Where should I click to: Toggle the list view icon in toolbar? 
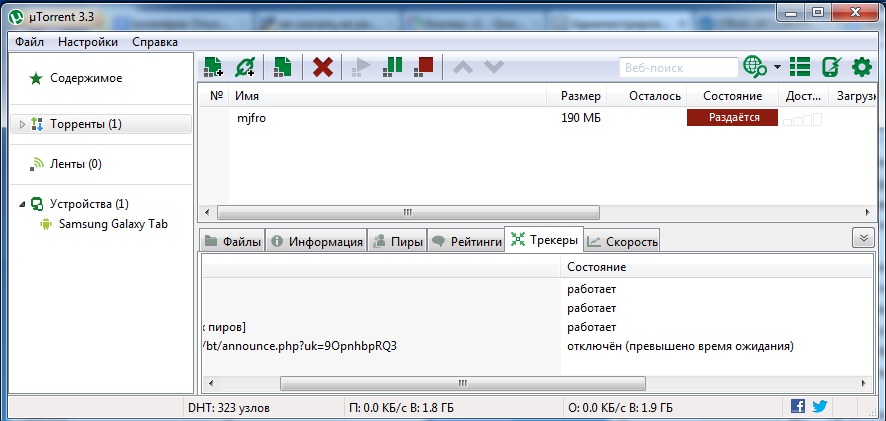[x=799, y=67]
